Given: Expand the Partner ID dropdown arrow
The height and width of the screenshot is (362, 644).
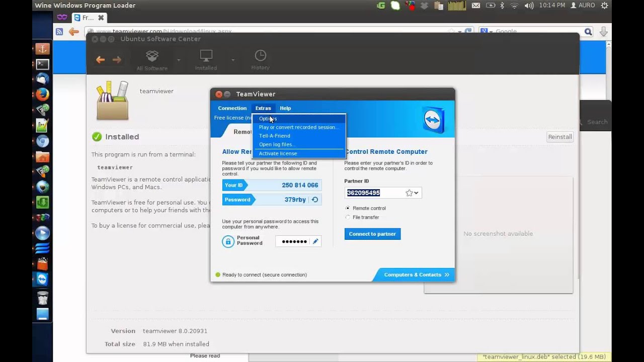Looking at the screenshot, I should tap(416, 193).
